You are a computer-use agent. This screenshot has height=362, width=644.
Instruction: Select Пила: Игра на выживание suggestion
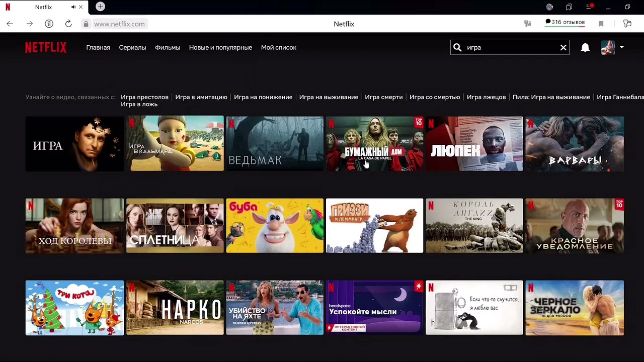(x=551, y=97)
